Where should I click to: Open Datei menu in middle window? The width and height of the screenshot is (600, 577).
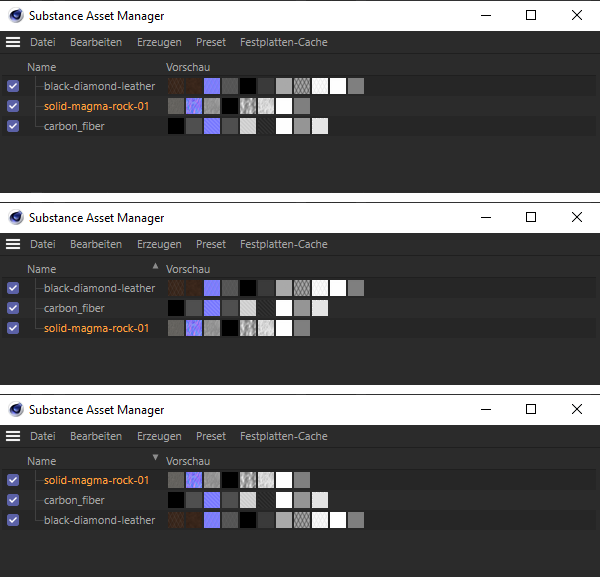[43, 244]
